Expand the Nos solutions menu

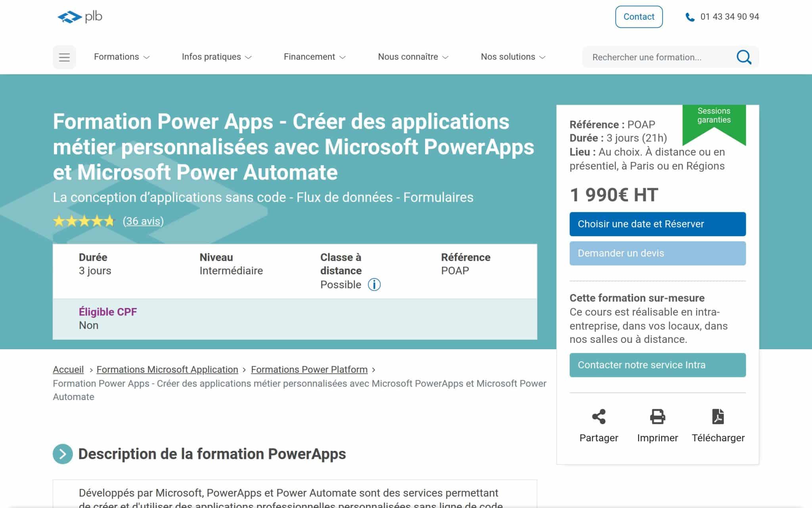513,57
